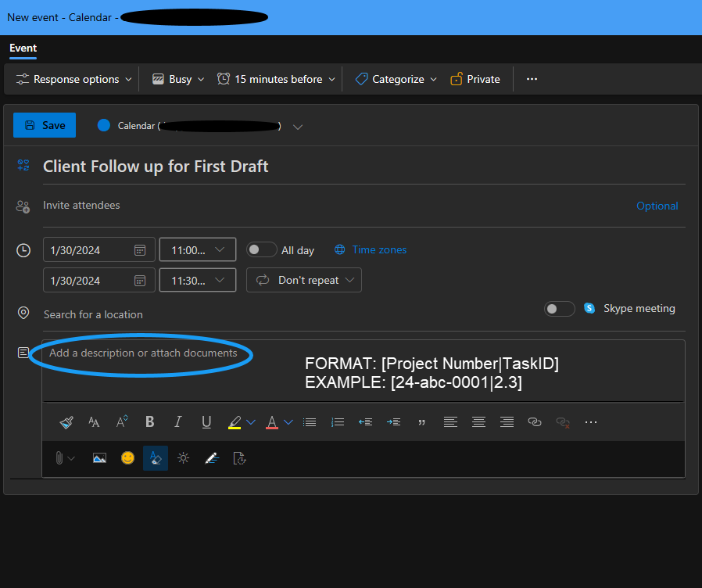Open the Categorize dropdown
The image size is (702, 588).
tap(396, 79)
